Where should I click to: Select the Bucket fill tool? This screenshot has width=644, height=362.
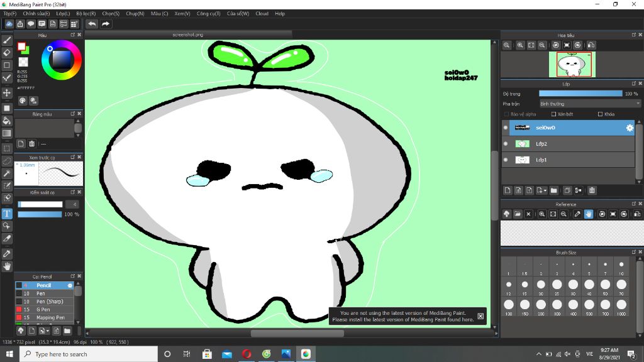[x=7, y=121]
